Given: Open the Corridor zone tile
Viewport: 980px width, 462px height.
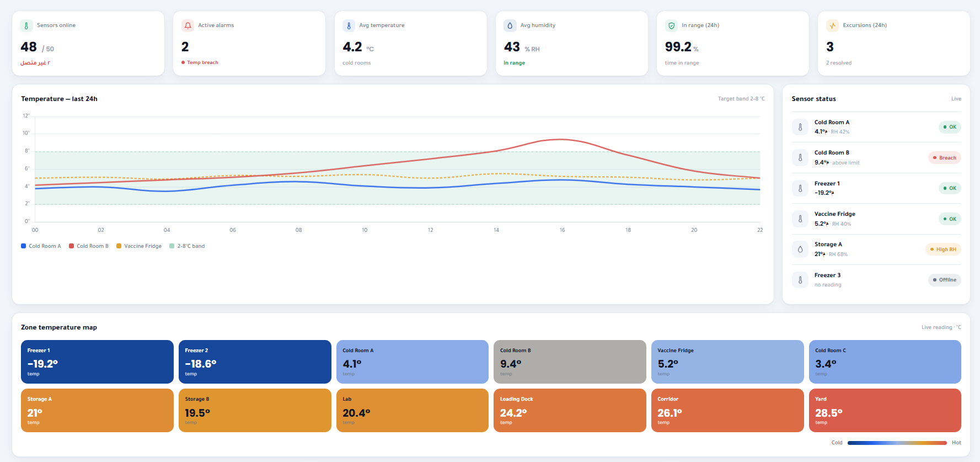Looking at the screenshot, I should tap(727, 410).
